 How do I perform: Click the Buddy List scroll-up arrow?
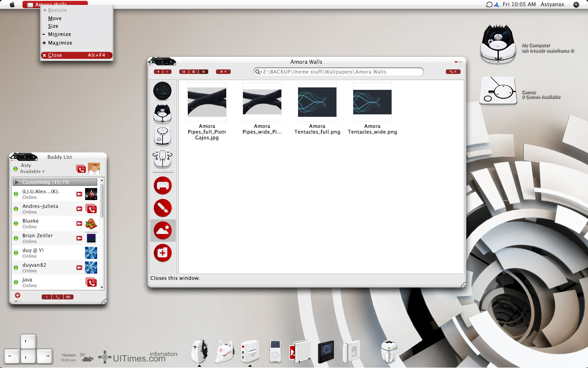tap(102, 180)
